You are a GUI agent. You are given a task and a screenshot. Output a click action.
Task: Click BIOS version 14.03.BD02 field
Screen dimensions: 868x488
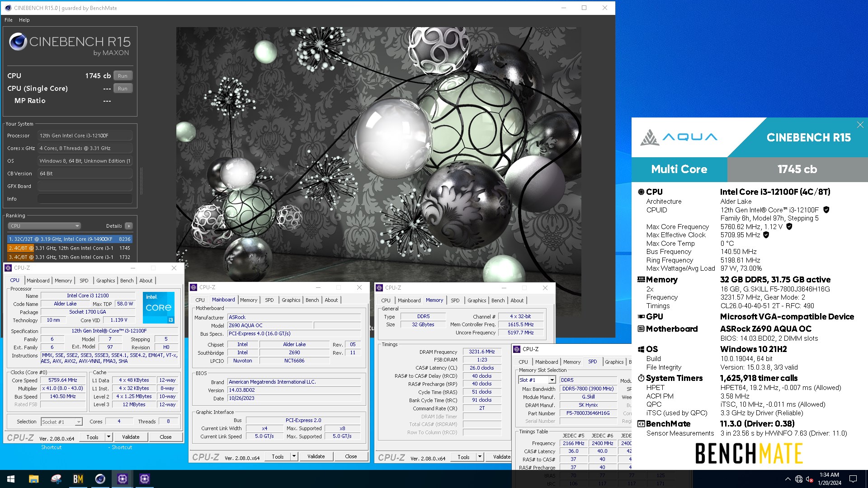[294, 390]
